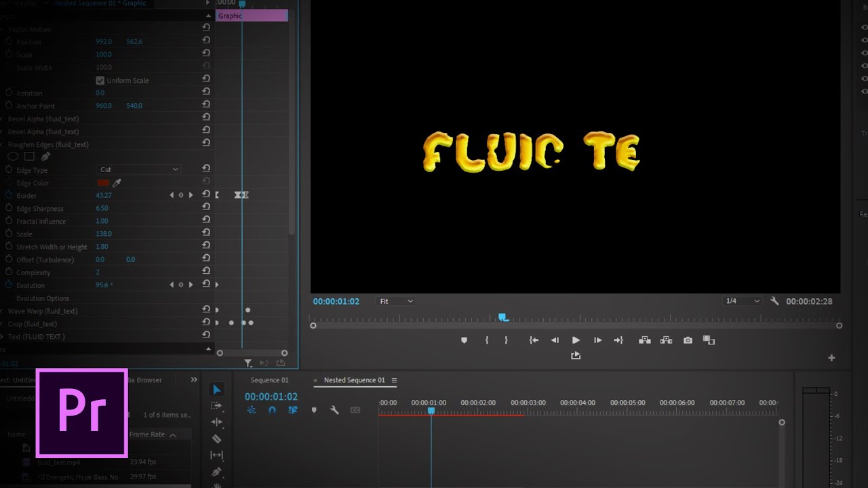Image resolution: width=868 pixels, height=488 pixels.
Task: Click Border value 43.27
Action: [104, 195]
